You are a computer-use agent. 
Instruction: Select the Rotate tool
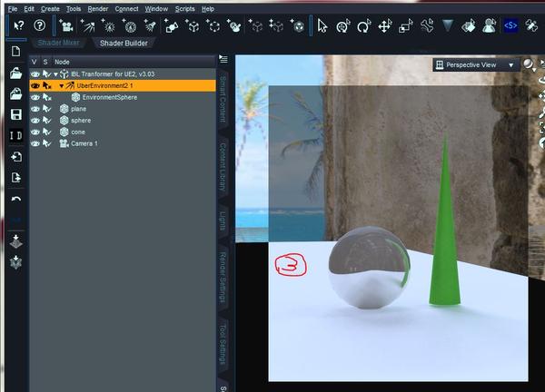point(363,26)
